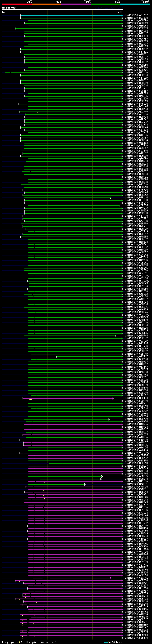
Task: Click the arrowhead ending the A5M8L5 alignment
Action: coord(102,476)
